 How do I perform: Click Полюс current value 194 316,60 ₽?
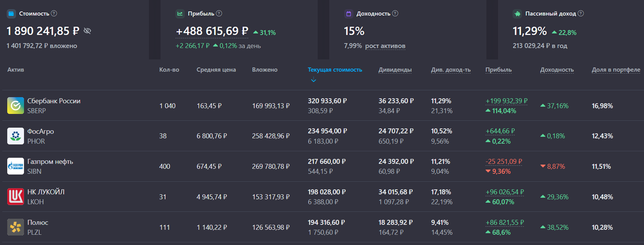[326, 223]
